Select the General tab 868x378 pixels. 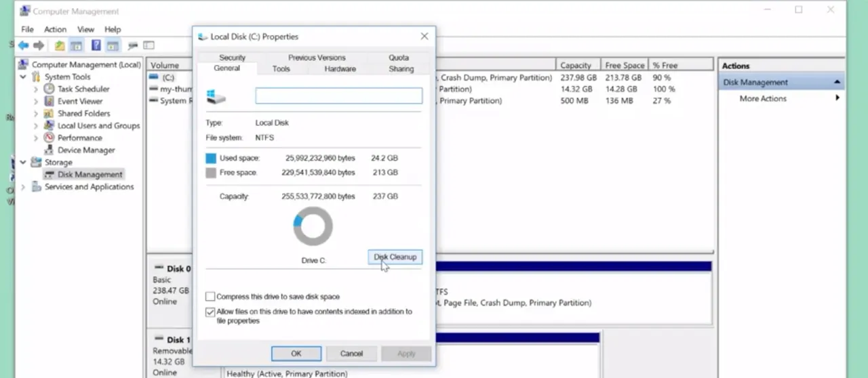click(226, 68)
